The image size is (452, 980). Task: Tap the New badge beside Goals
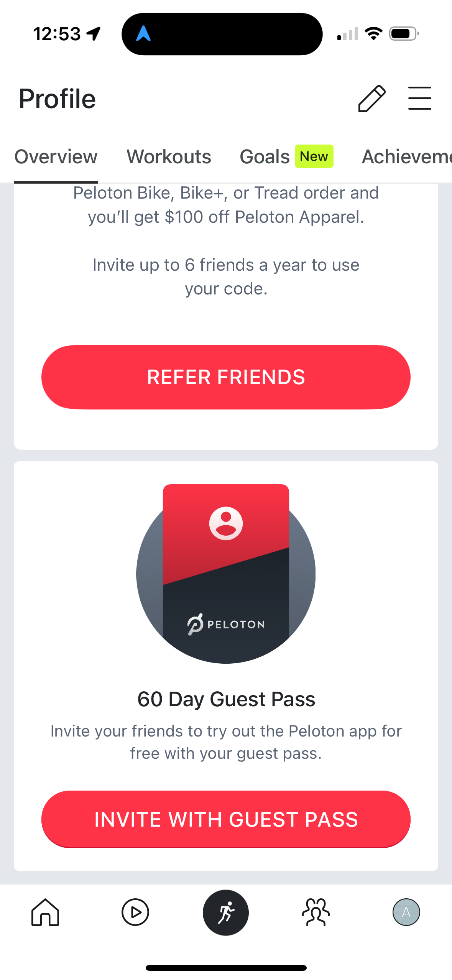314,156
